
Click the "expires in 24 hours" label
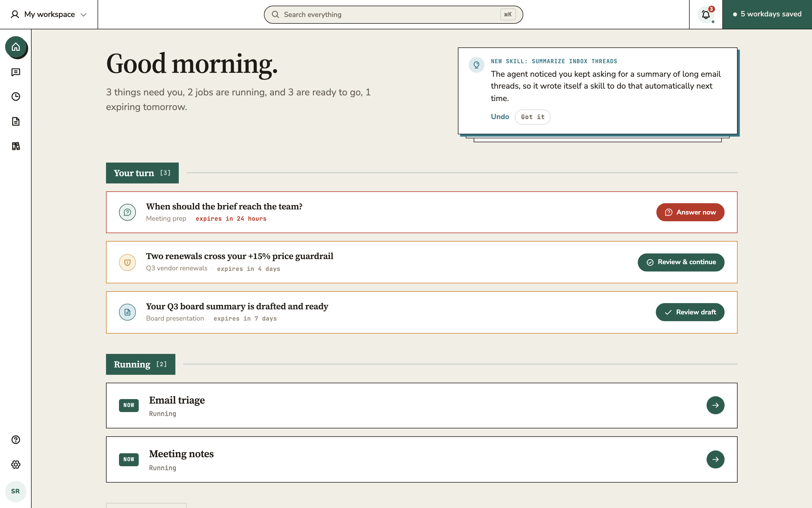[231, 219]
